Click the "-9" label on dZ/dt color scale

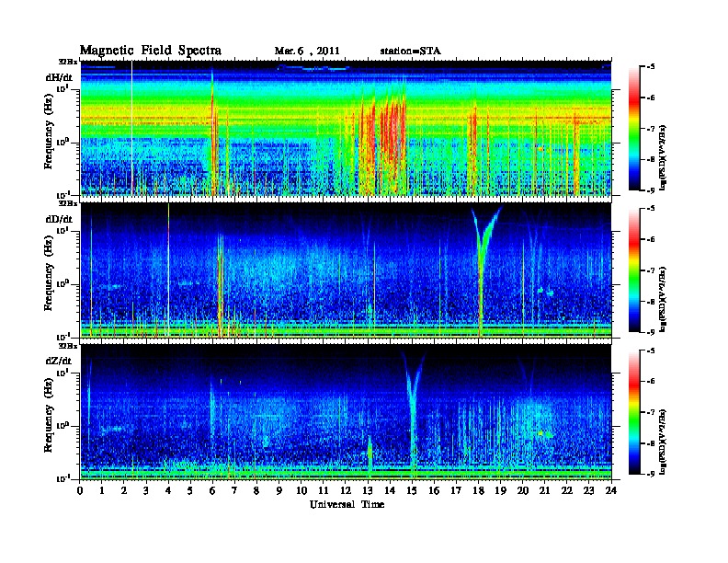pyautogui.click(x=651, y=474)
